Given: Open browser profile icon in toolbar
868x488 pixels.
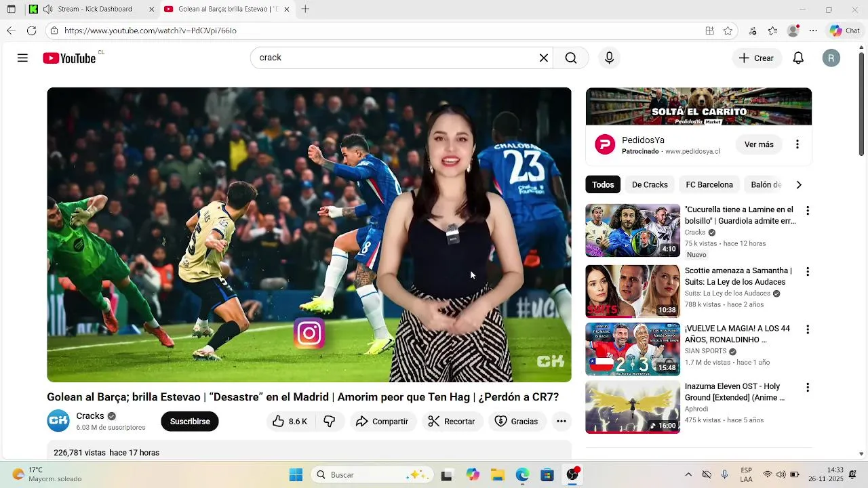Looking at the screenshot, I should [x=793, y=30].
